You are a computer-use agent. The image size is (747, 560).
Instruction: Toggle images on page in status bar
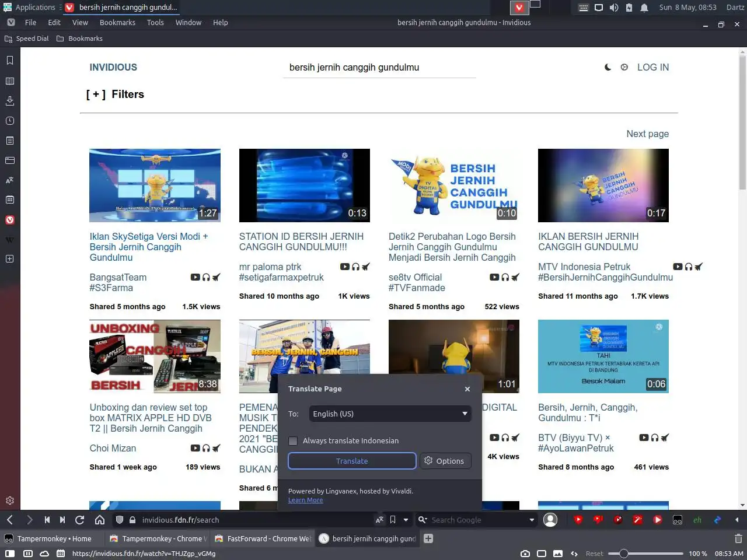pos(558,554)
